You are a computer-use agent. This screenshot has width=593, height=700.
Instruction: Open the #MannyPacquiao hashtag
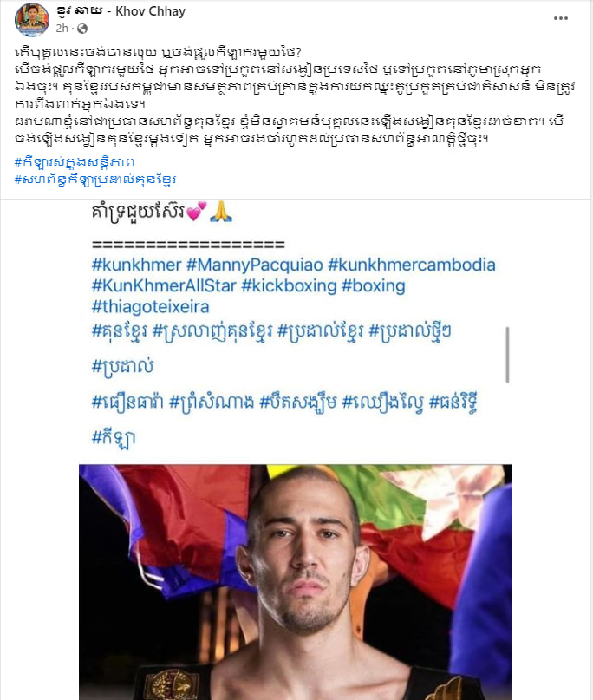tap(254, 265)
